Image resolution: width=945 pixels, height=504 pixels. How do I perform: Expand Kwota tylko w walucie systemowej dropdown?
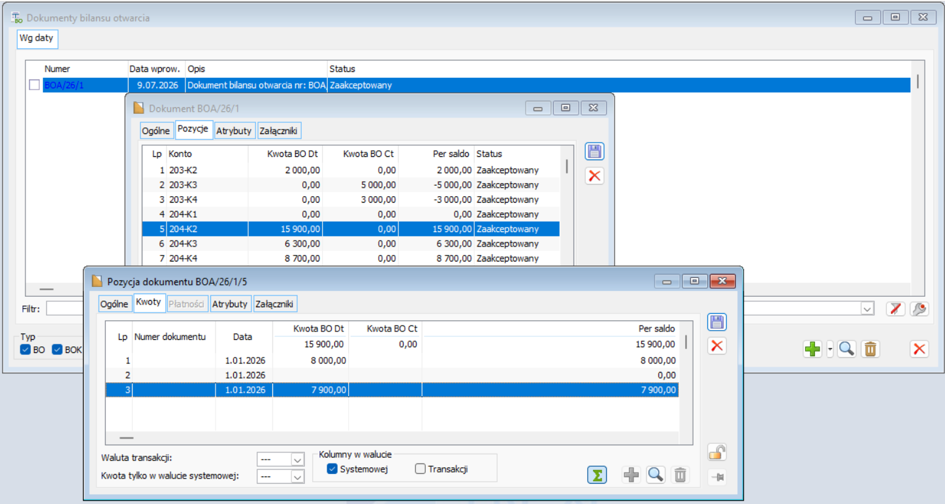point(297,477)
